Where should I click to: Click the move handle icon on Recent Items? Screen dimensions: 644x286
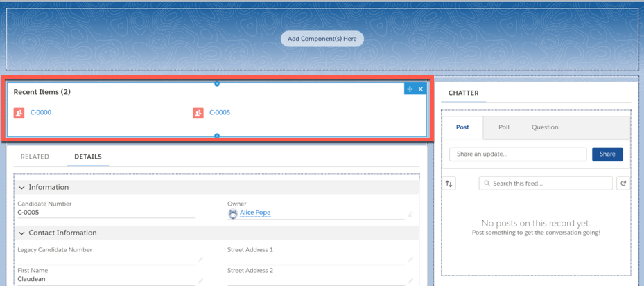410,89
